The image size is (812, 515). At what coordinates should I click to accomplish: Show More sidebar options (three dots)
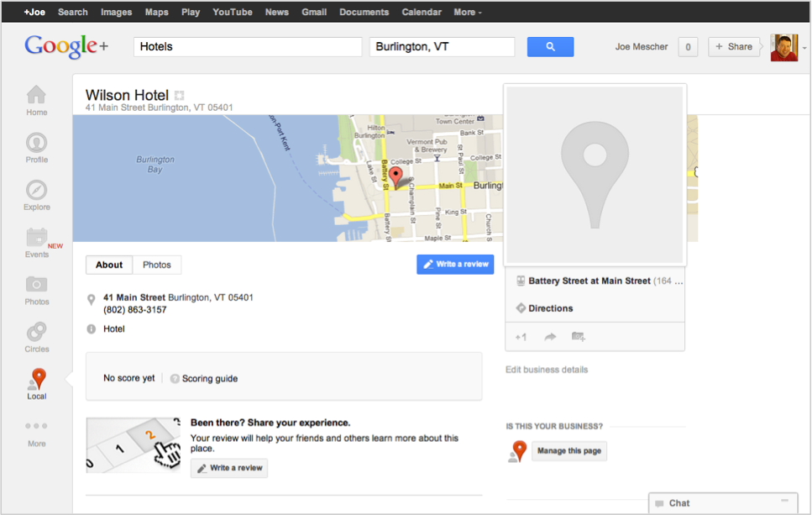pyautogui.click(x=36, y=426)
